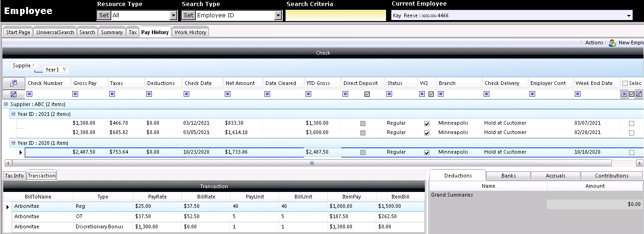Collapse the Supplier : ABC group
Viewport: 644px width, 234px height.
click(x=5, y=104)
